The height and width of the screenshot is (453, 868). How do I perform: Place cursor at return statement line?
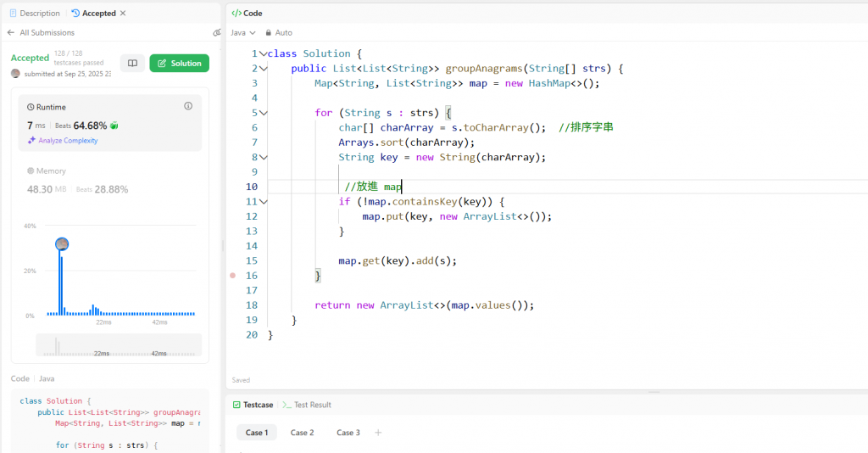[x=424, y=305]
